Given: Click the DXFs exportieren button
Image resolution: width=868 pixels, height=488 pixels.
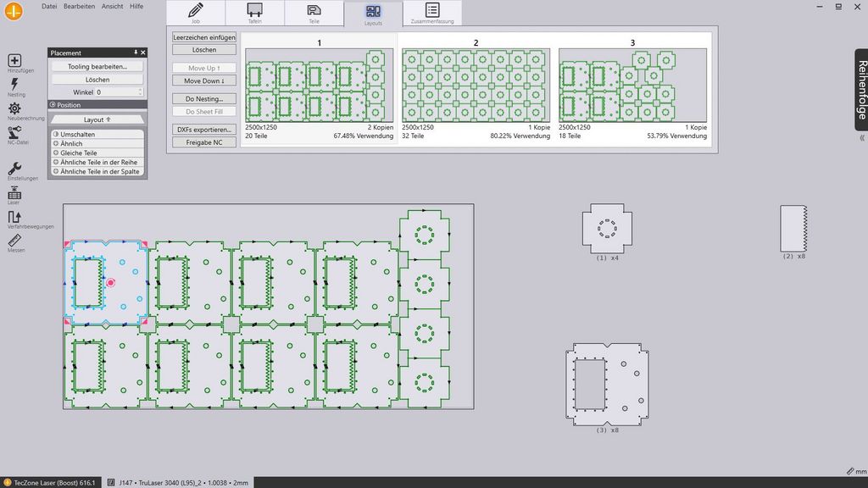Looking at the screenshot, I should [x=203, y=130].
